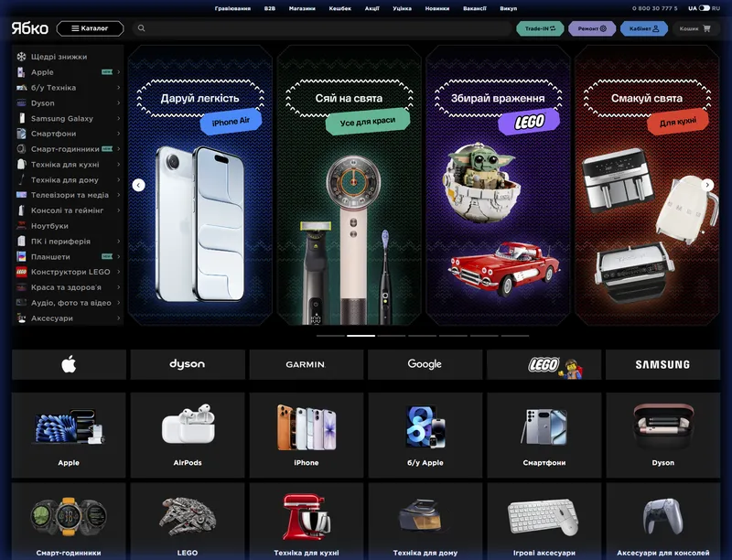Viewport: 732px width, 560px height.
Task: Open the Кабінет account button
Action: (644, 28)
